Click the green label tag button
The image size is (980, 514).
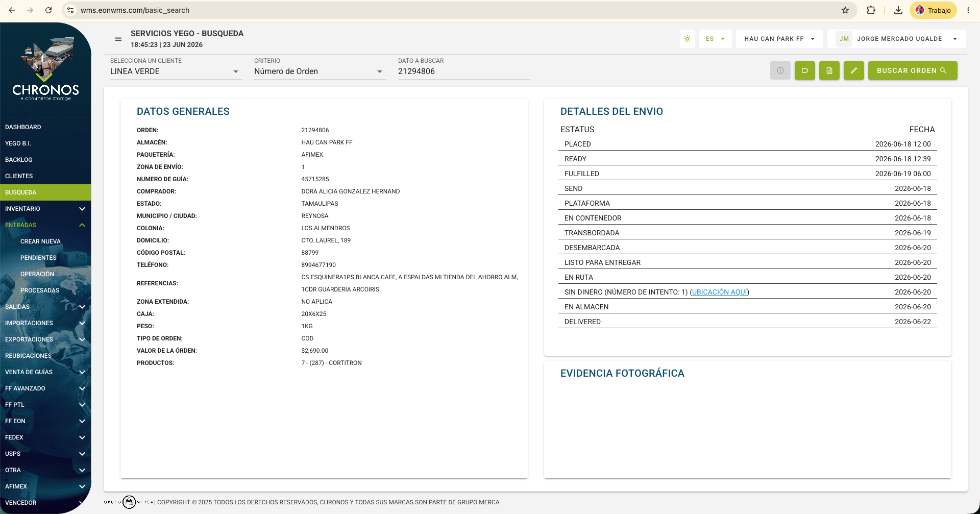click(x=805, y=70)
